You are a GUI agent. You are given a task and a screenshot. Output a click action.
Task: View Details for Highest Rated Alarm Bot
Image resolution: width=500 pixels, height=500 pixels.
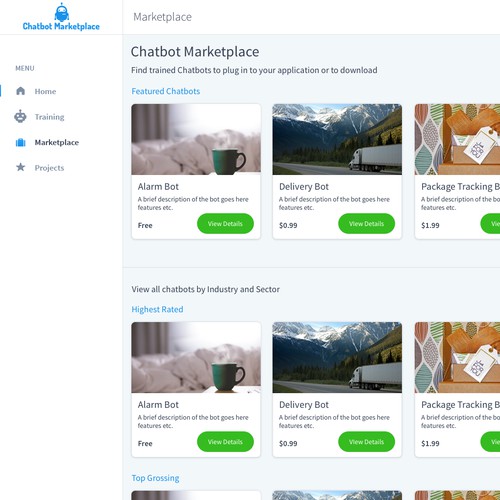pyautogui.click(x=225, y=442)
